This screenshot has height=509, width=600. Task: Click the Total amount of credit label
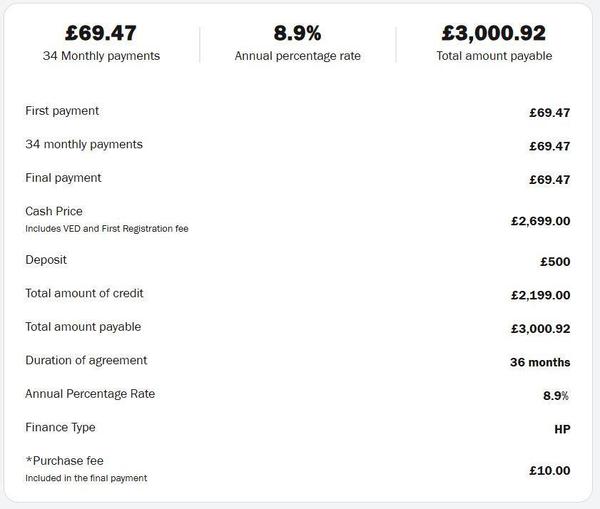(84, 294)
